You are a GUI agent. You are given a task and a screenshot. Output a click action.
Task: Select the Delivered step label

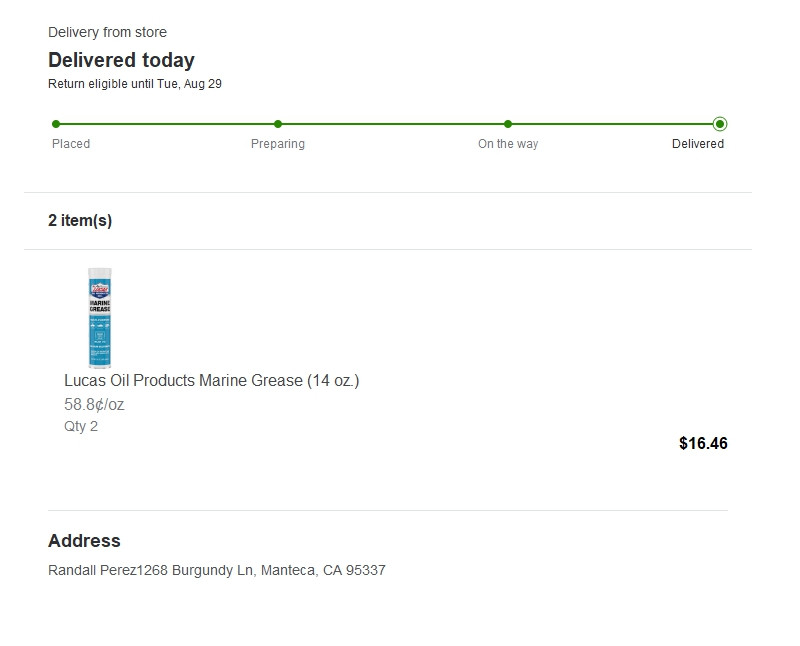[x=698, y=144]
